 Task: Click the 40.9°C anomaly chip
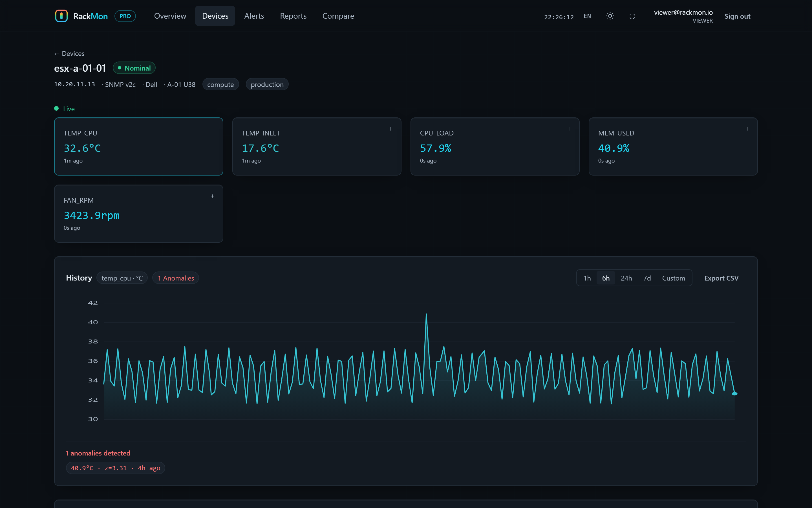tap(115, 468)
